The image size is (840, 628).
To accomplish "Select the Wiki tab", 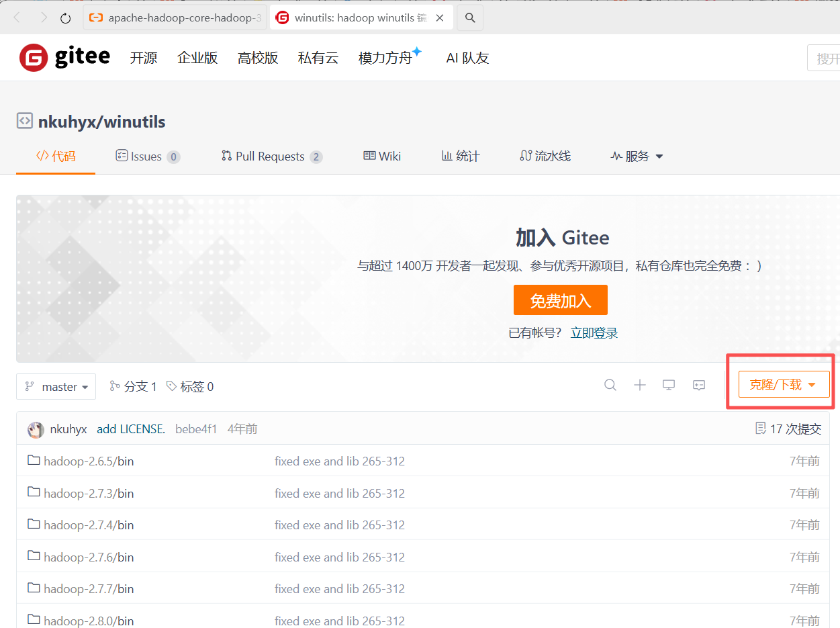I will (x=382, y=156).
